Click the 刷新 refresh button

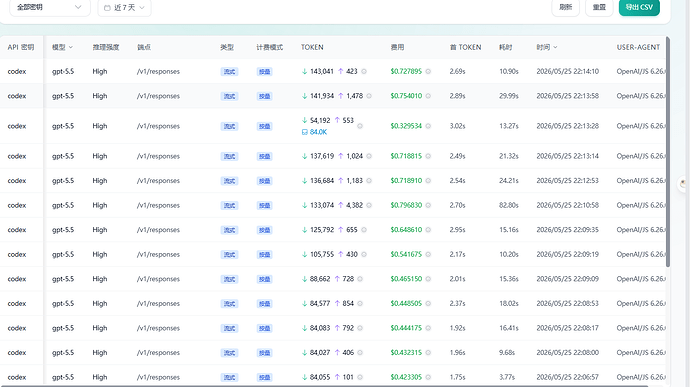tap(565, 7)
